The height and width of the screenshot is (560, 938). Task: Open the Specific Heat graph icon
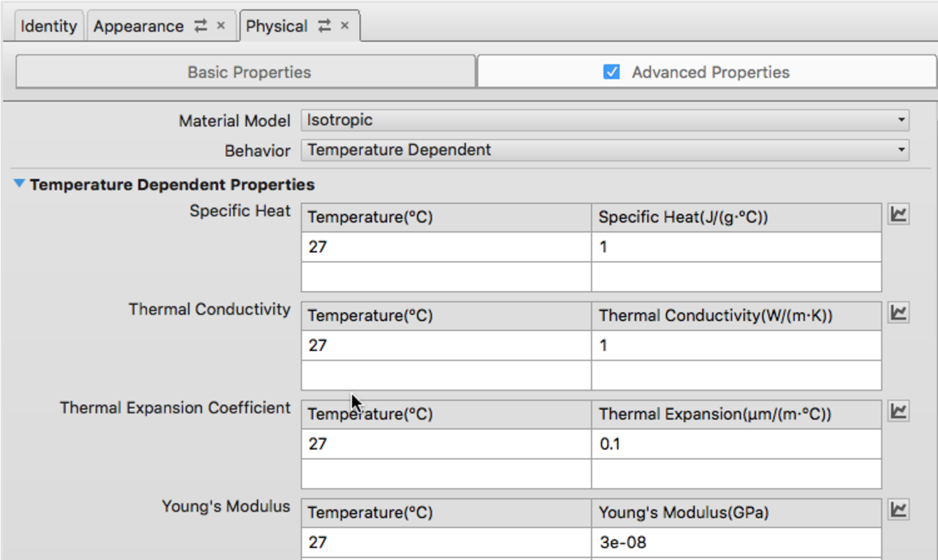click(x=898, y=214)
